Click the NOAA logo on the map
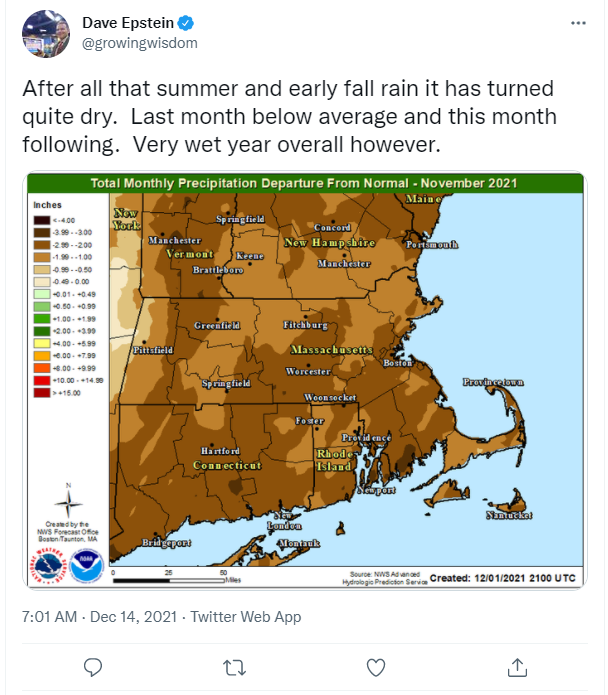This screenshot has width=608, height=695. (x=87, y=566)
